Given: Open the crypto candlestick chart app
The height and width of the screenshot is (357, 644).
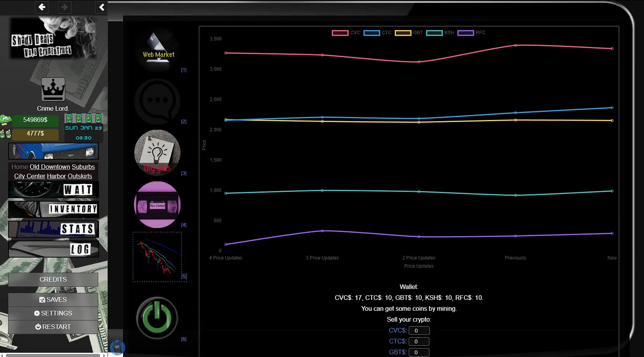Looking at the screenshot, I should pyautogui.click(x=157, y=256).
